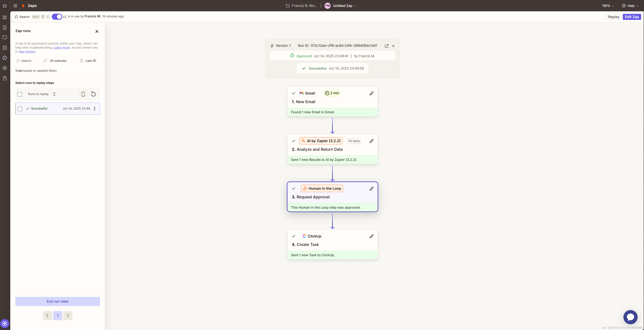
Task: Go to page 1 of runs
Action: 57,315
